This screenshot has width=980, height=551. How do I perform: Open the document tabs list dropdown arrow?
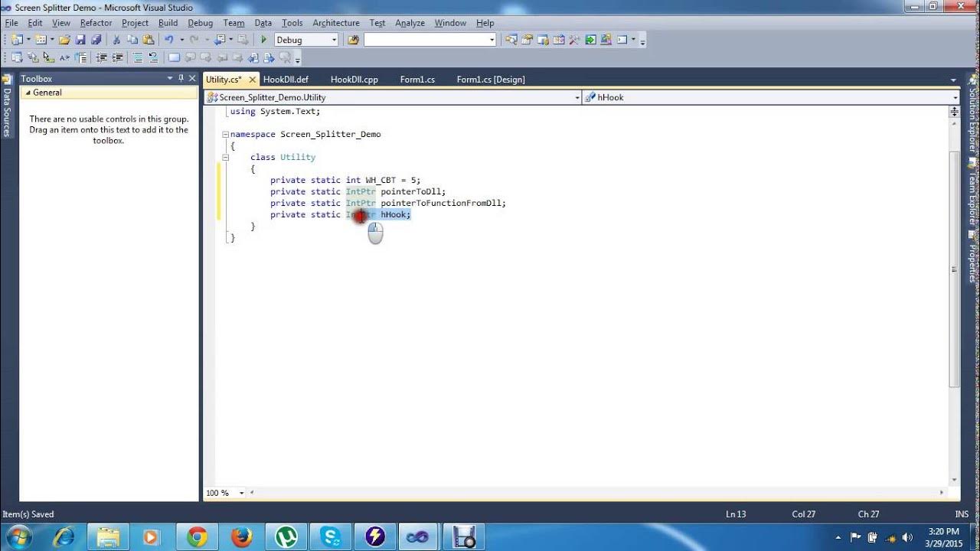(x=953, y=80)
